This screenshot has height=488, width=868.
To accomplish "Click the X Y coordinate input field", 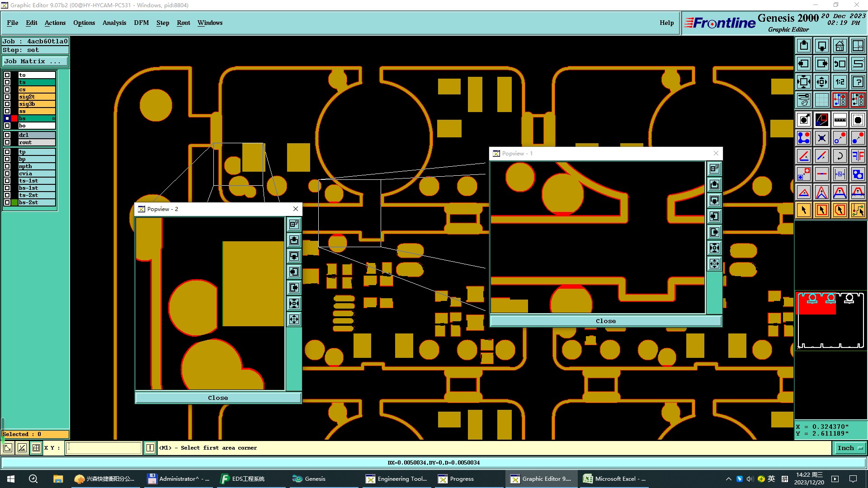I will click(x=104, y=448).
